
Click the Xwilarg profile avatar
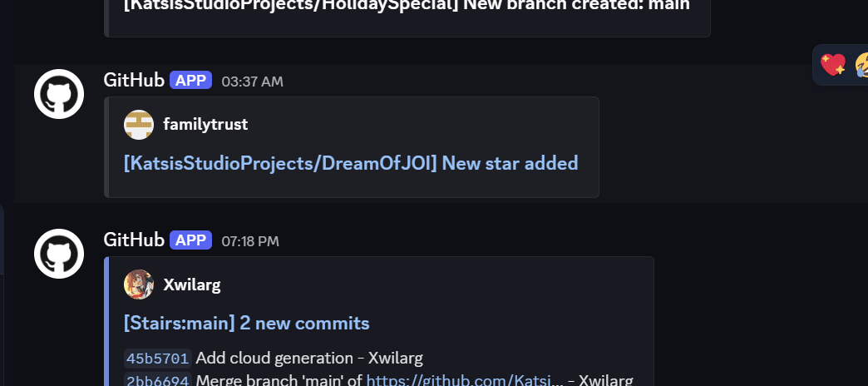coord(139,285)
